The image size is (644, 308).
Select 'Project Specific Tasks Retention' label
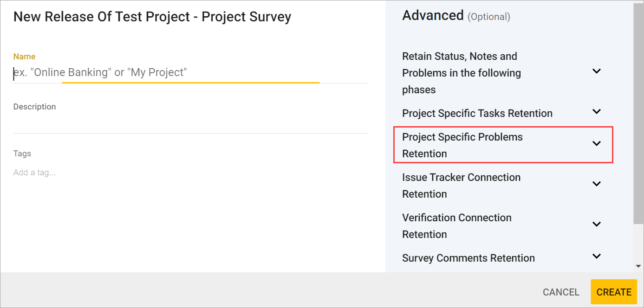pos(477,114)
